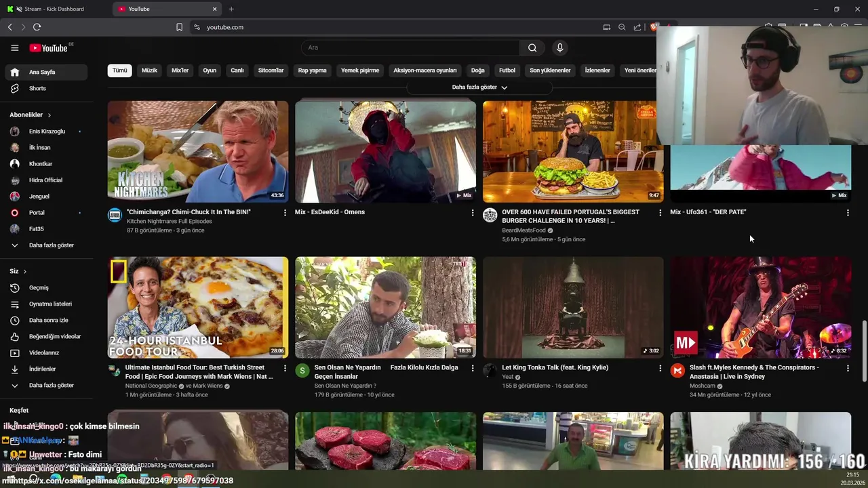This screenshot has height=488, width=868.
Task: Open Daha sonra izle in sidebar
Action: click(x=46, y=320)
